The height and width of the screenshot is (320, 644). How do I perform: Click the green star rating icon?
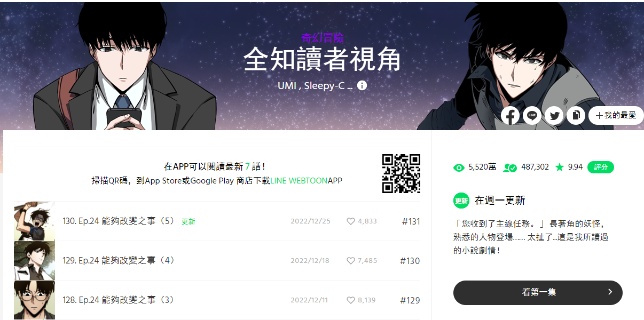pyautogui.click(x=560, y=167)
